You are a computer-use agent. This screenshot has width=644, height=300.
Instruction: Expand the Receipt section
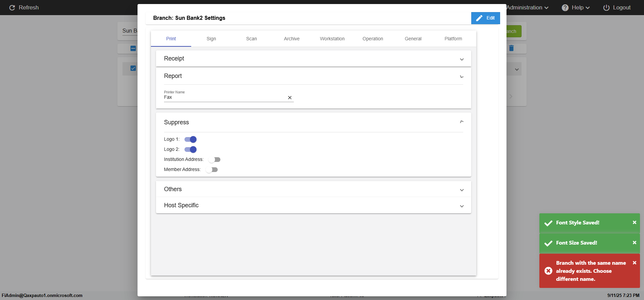pos(462,59)
